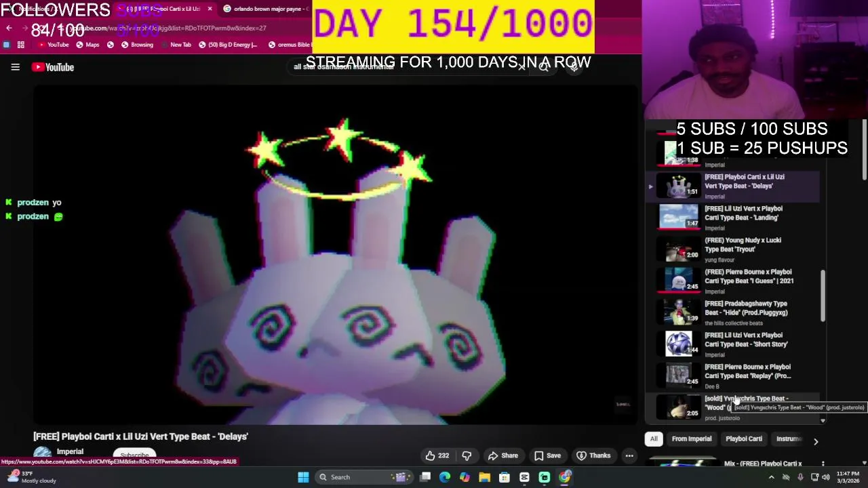
Task: Open Browsing bookmark in bookmarks bar
Action: tap(137, 45)
